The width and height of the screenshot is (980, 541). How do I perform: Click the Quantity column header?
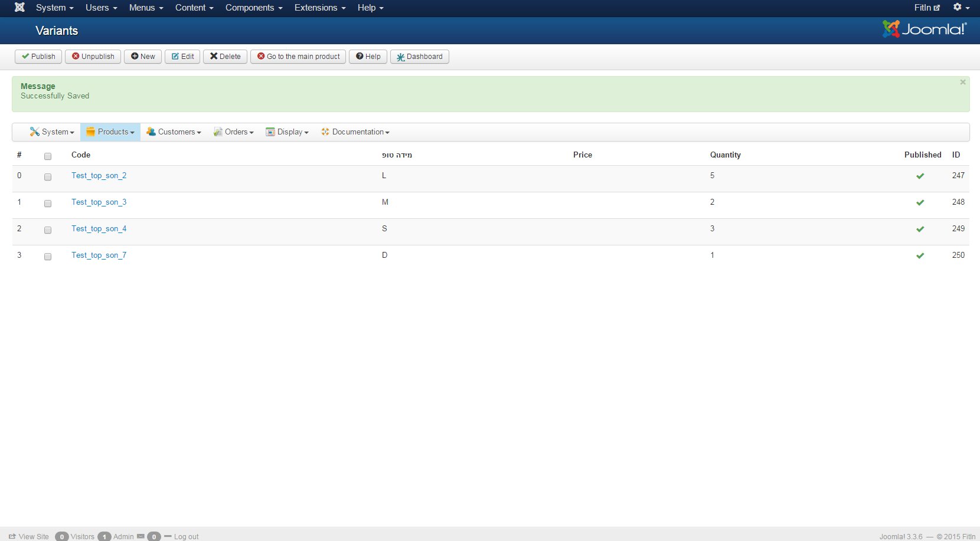click(726, 155)
